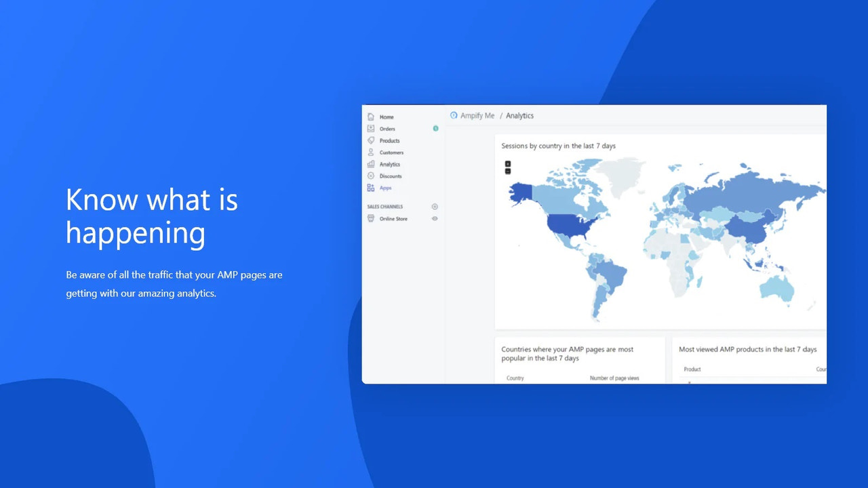868x488 pixels.
Task: Click the Product column header
Action: 691,369
